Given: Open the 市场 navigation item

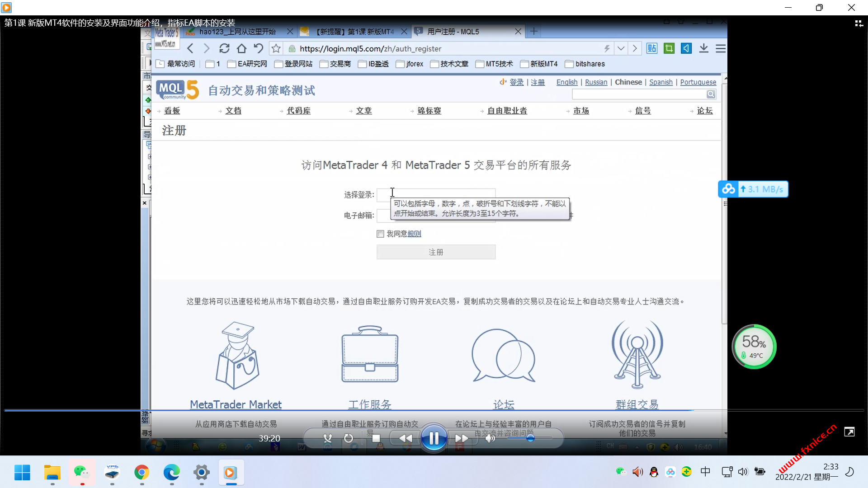Looking at the screenshot, I should point(581,111).
